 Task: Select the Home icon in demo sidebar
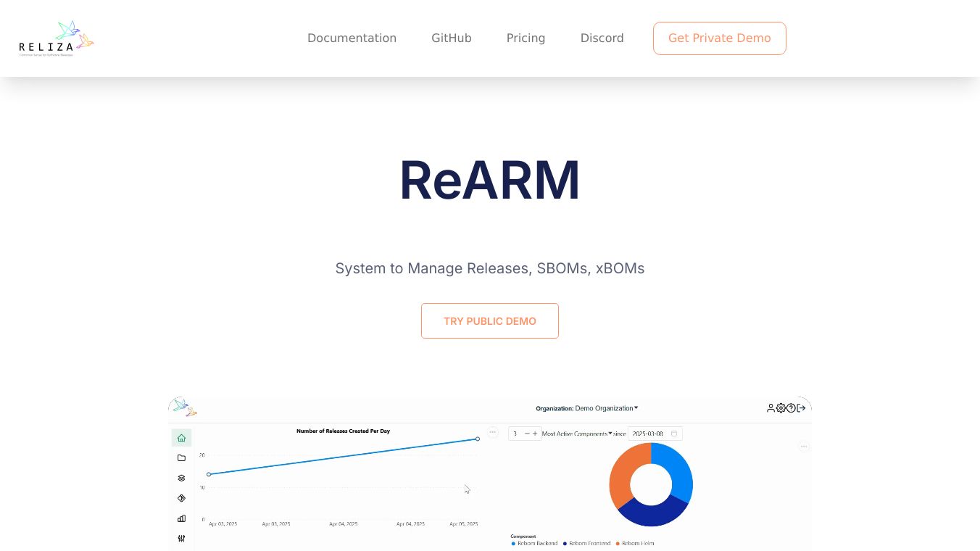[181, 438]
